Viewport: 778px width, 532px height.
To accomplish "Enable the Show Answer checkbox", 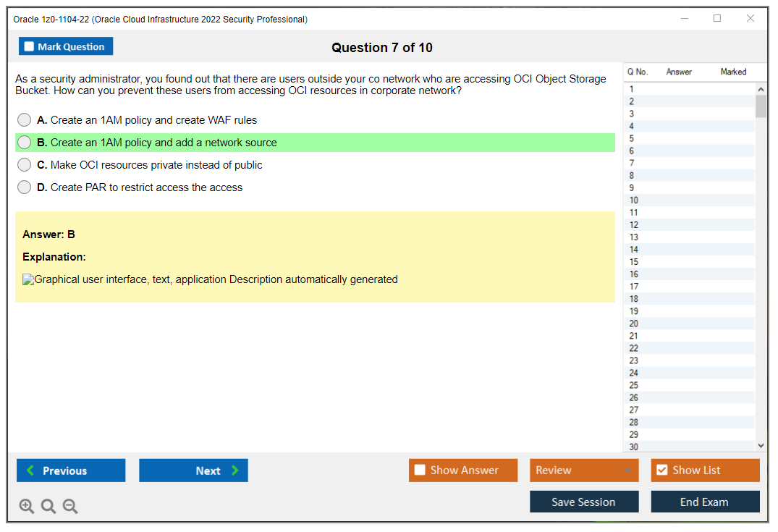I will point(420,470).
